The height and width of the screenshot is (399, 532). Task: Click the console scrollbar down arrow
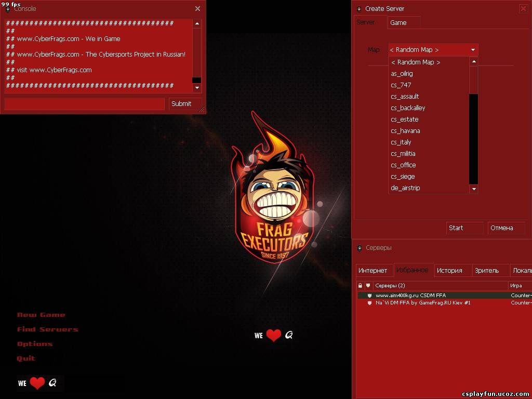tap(197, 88)
